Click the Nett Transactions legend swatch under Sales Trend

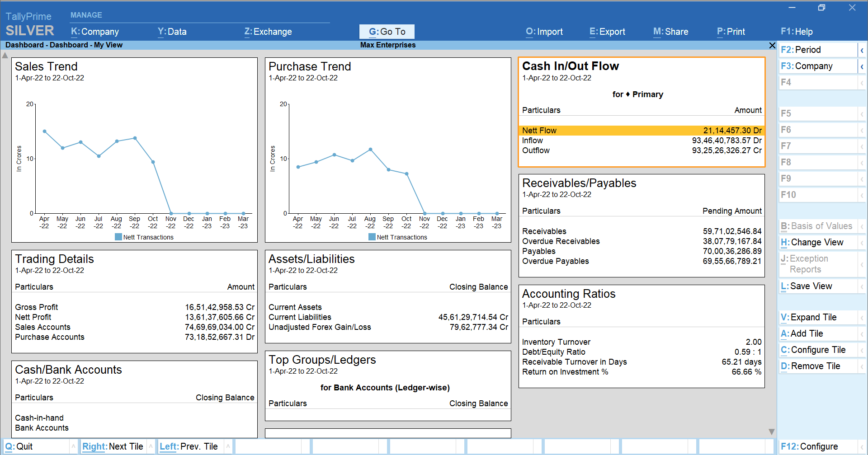point(118,237)
